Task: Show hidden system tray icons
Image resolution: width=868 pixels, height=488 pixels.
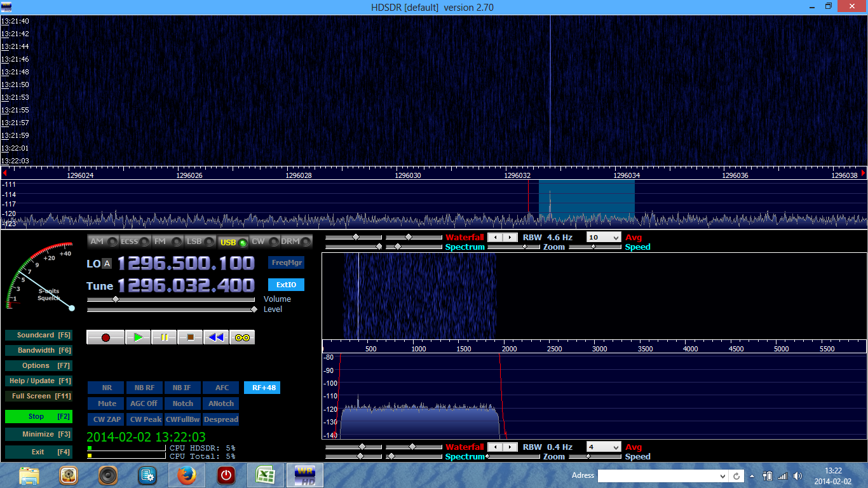Action: pyautogui.click(x=752, y=476)
